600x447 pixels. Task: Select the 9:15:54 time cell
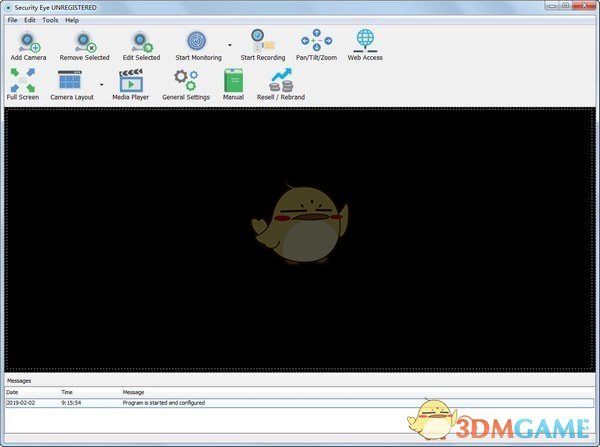tap(71, 403)
